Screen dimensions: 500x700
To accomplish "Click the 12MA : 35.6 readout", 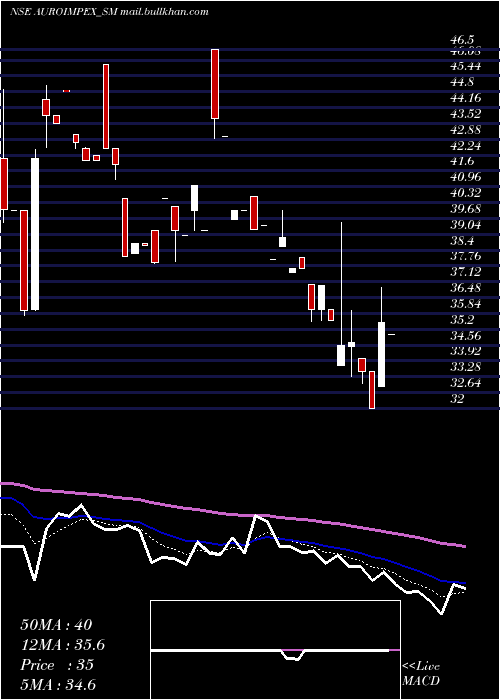I will coord(63,645).
